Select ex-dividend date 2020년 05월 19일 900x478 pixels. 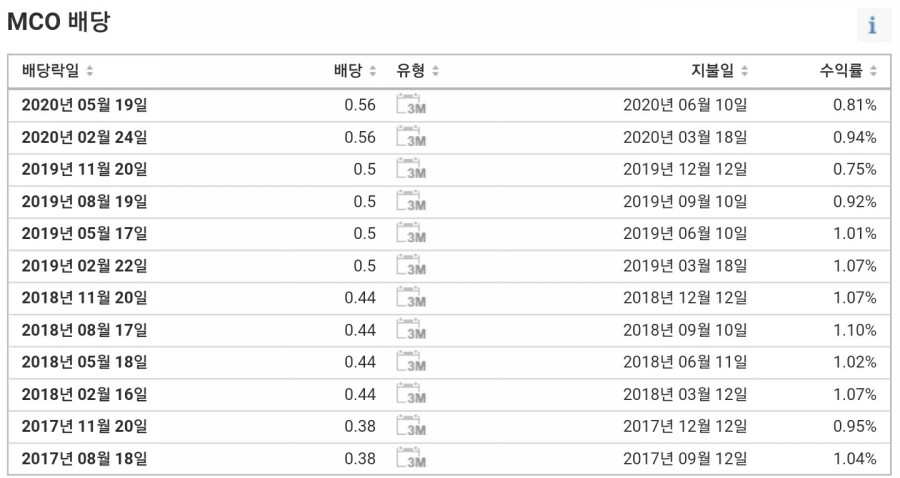click(84, 104)
